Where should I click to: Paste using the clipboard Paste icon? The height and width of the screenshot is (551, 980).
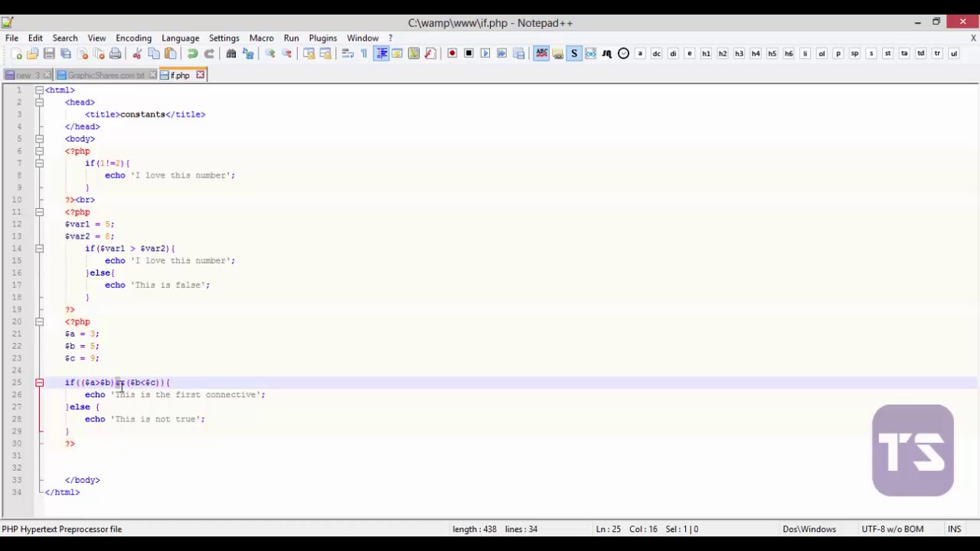(x=170, y=54)
